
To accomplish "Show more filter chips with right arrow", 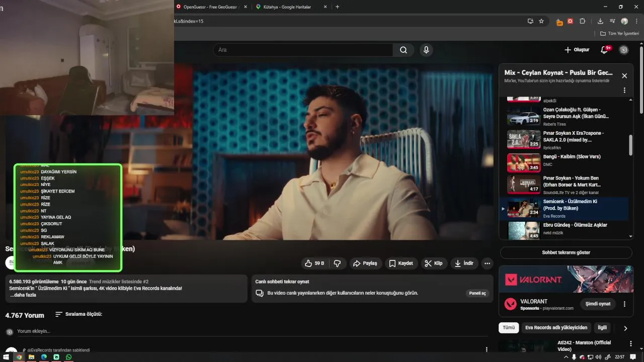I will (x=625, y=328).
